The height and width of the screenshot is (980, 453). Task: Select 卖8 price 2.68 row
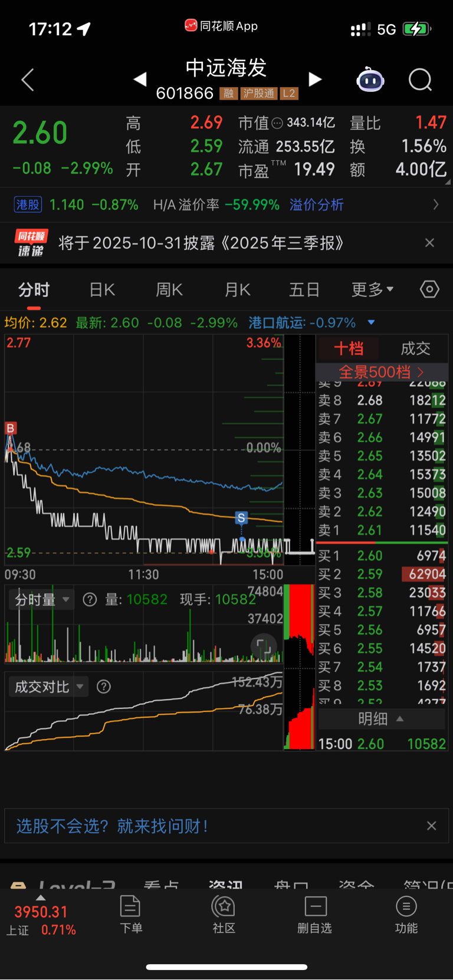[382, 401]
